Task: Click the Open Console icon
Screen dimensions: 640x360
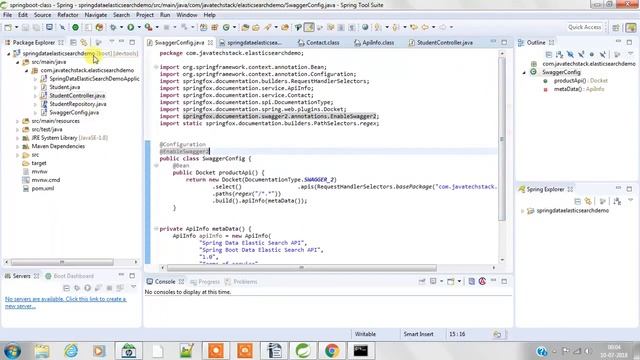Action: click(451, 282)
